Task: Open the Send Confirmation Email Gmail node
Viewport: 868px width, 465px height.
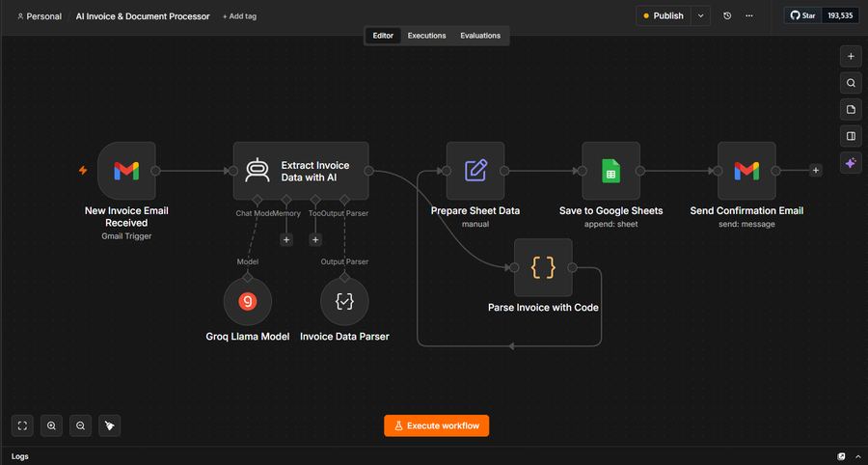Action: click(x=746, y=171)
